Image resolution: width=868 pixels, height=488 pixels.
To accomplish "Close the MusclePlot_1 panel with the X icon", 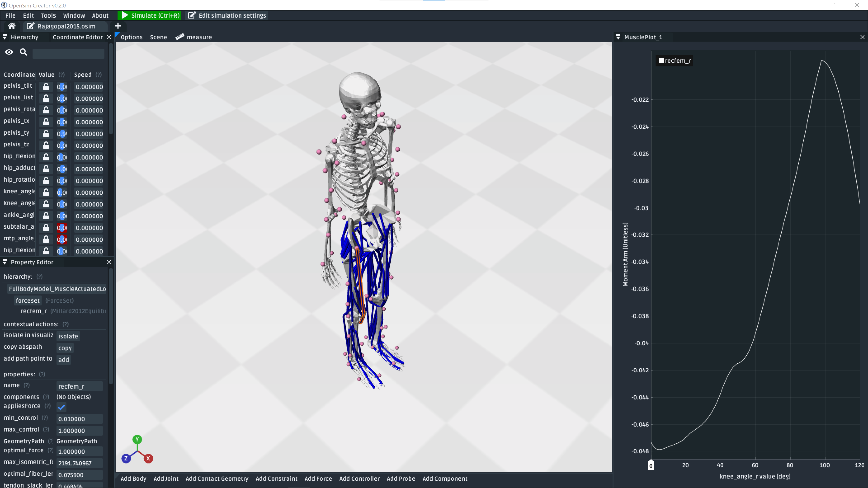I will (862, 37).
